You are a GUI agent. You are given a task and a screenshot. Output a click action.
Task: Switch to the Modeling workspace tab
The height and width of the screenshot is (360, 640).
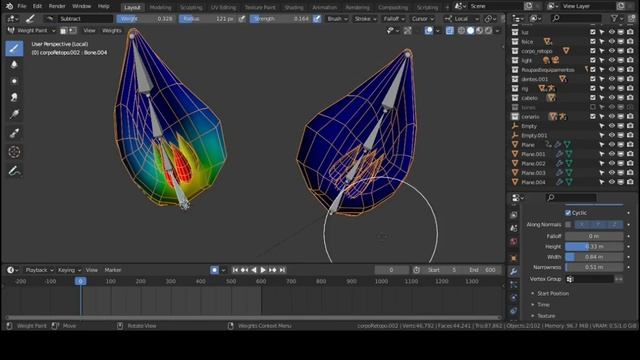point(160,7)
